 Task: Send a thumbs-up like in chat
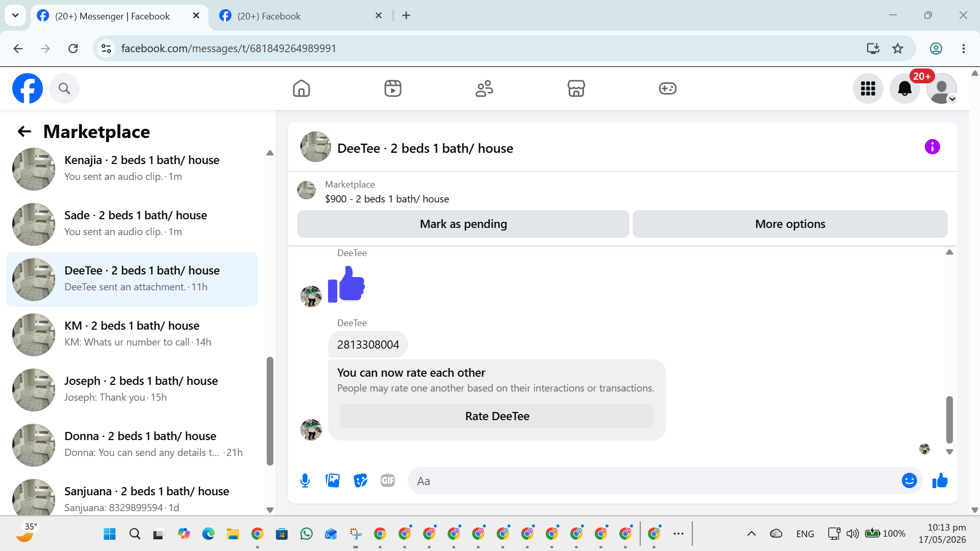click(940, 480)
